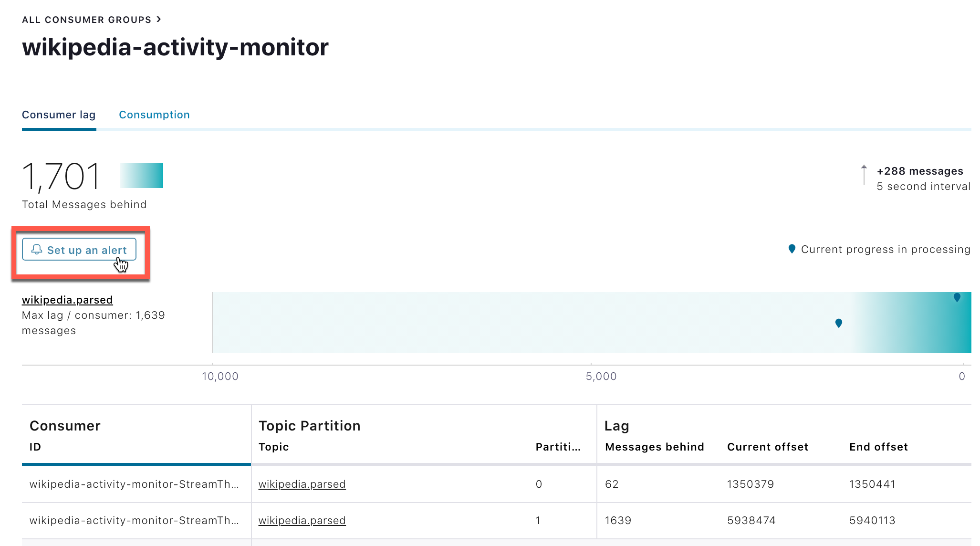Sort by Messages behind column

pyautogui.click(x=655, y=447)
